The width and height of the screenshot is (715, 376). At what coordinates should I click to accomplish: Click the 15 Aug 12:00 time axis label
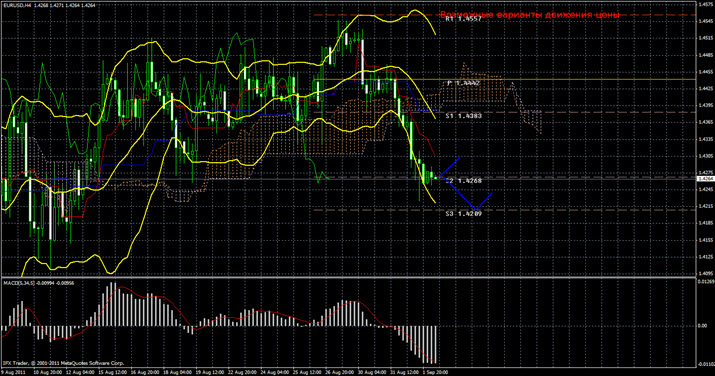tap(112, 372)
